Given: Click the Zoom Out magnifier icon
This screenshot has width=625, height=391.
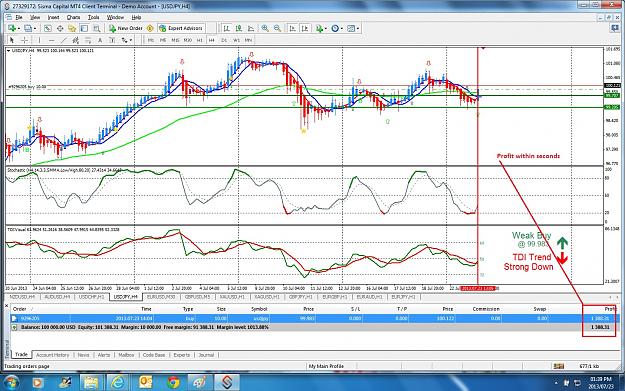Looking at the screenshot, I should (x=277, y=28).
